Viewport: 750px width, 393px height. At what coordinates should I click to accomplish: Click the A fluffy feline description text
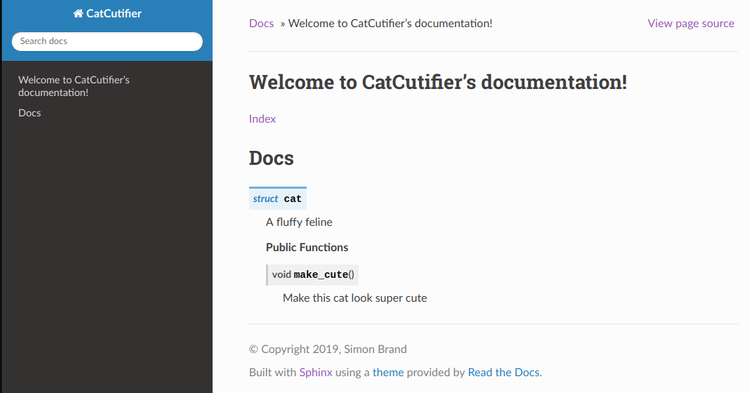(x=299, y=222)
